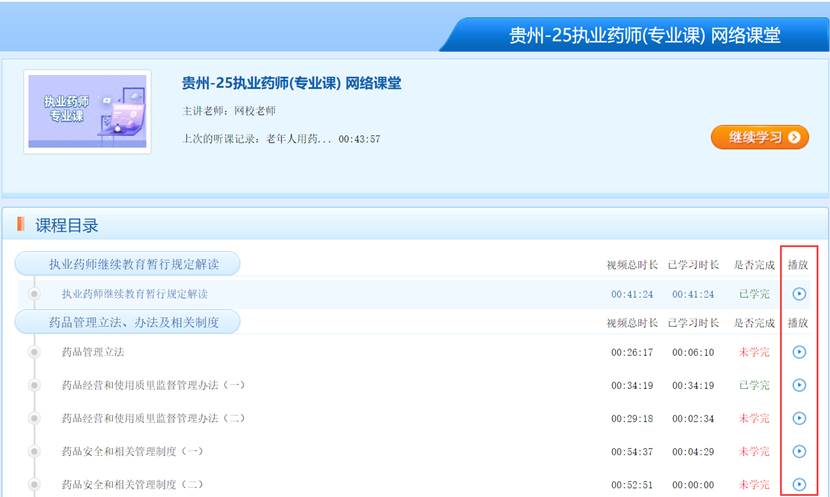The height and width of the screenshot is (497, 830).
Task: Play 药品安全和相关管理制度（一） lesson
Action: (x=798, y=451)
